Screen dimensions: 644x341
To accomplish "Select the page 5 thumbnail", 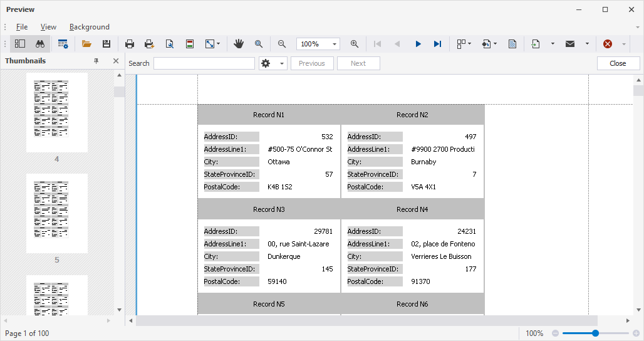I will [x=57, y=213].
